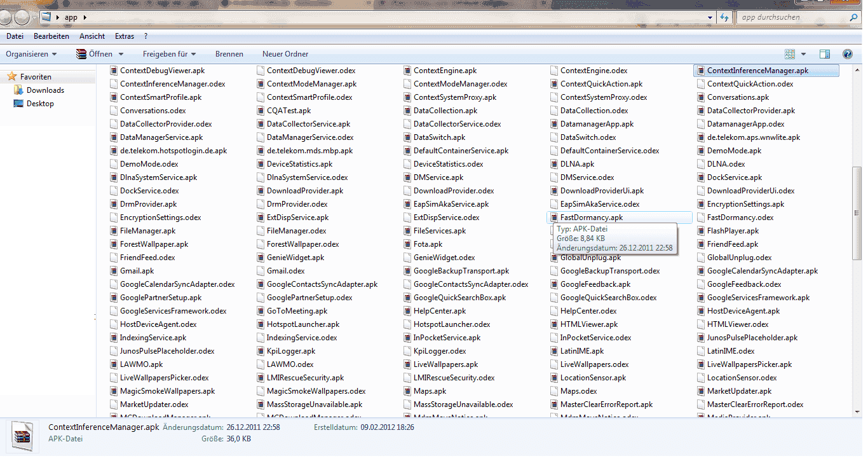
Task: Select file MassStorageUnavailable.apk
Action: coord(315,404)
